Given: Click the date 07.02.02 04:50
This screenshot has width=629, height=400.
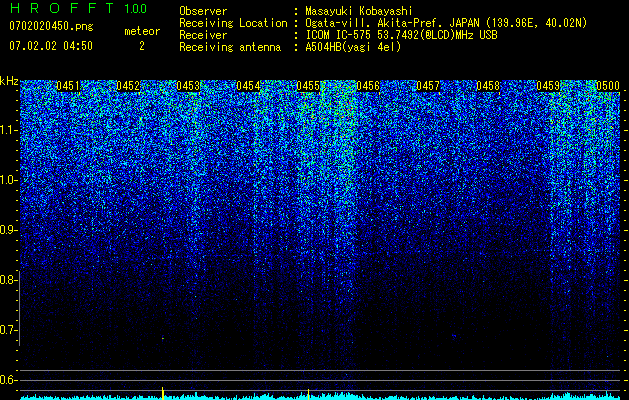Looking at the screenshot, I should [51, 46].
